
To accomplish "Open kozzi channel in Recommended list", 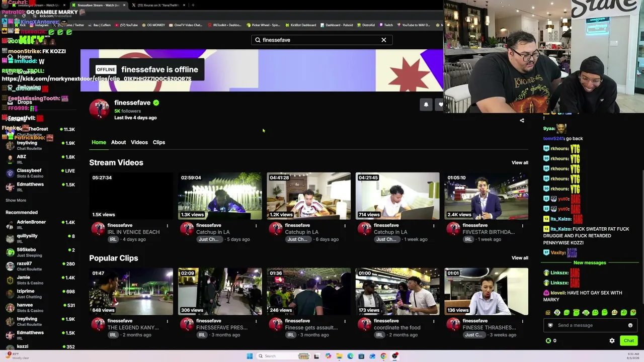I will point(40,346).
